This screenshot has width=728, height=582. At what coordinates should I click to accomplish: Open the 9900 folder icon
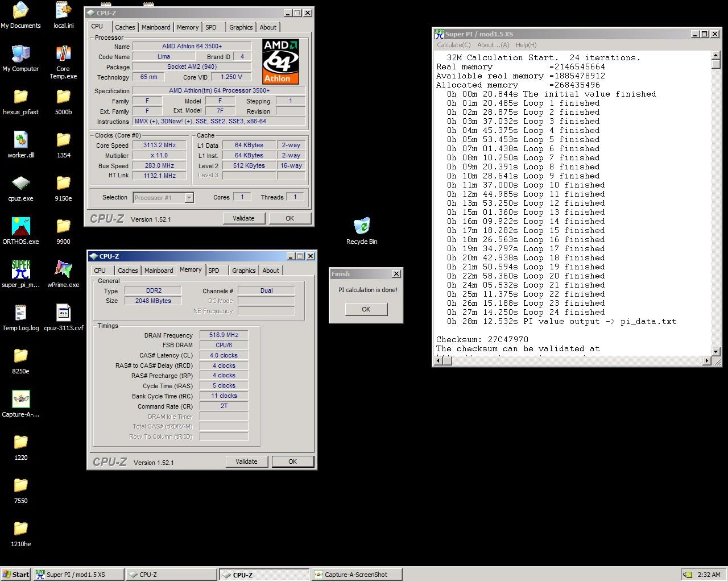pos(63,231)
